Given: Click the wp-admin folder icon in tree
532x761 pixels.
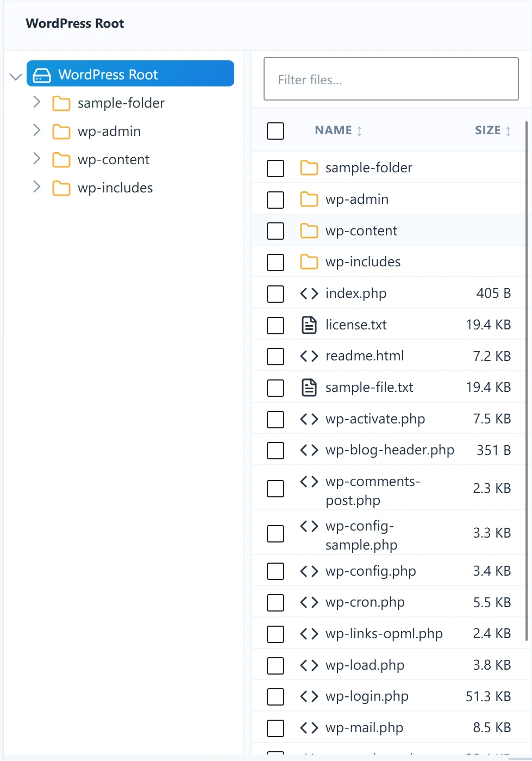Looking at the screenshot, I should (61, 132).
